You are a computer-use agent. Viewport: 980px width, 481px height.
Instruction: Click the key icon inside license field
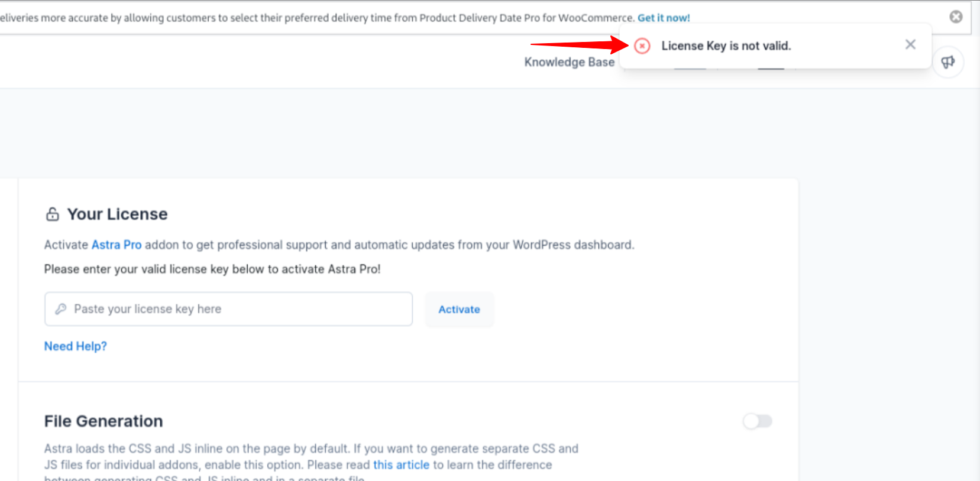click(60, 309)
